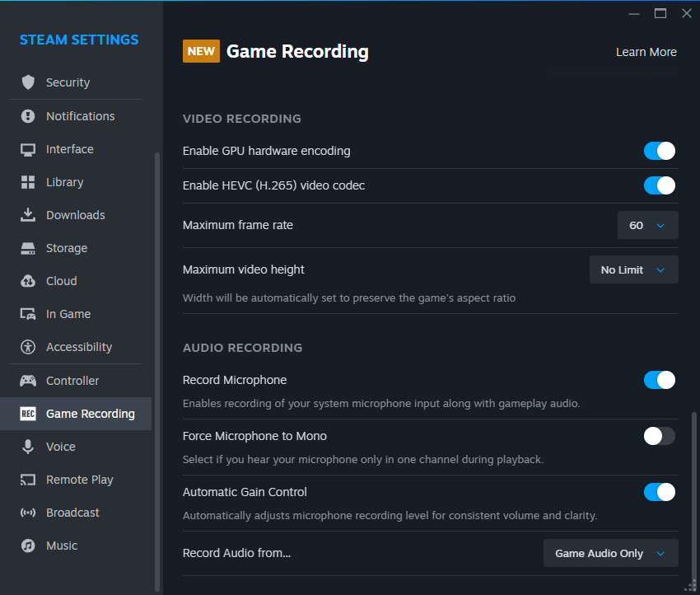Select the Downloads arrow icon
700x595 pixels.
(28, 215)
